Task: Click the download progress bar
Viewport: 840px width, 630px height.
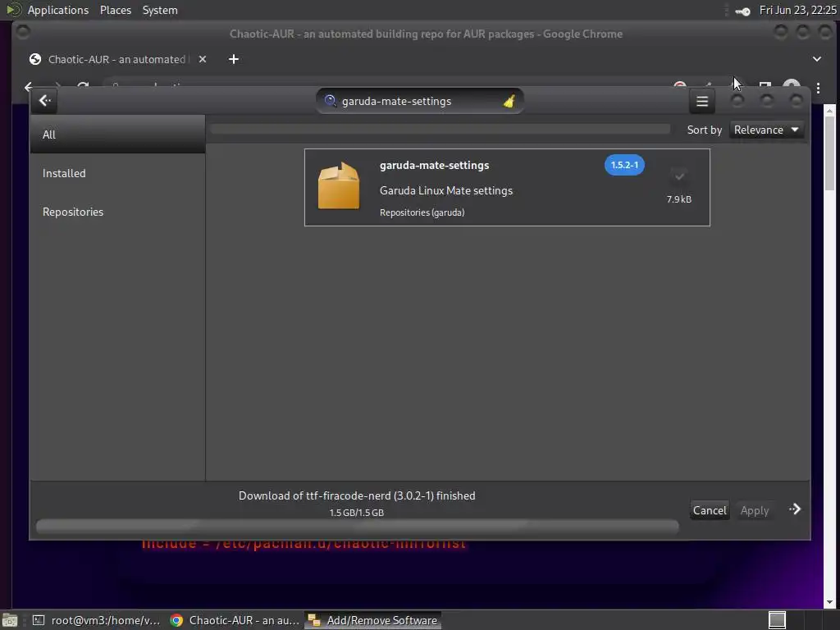Action: 358,527
